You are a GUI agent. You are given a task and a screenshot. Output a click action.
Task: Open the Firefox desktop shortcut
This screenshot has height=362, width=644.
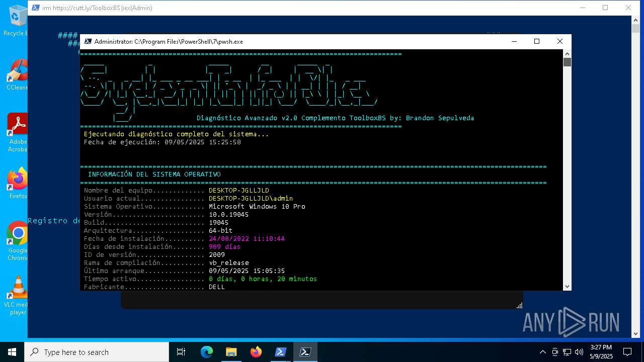17,183
